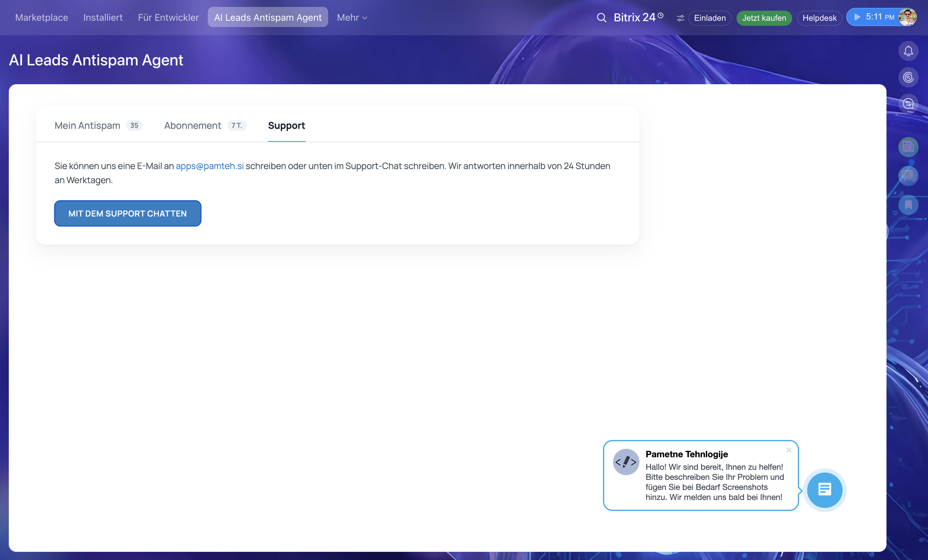Open the bookmark icon in sidebar

(908, 205)
